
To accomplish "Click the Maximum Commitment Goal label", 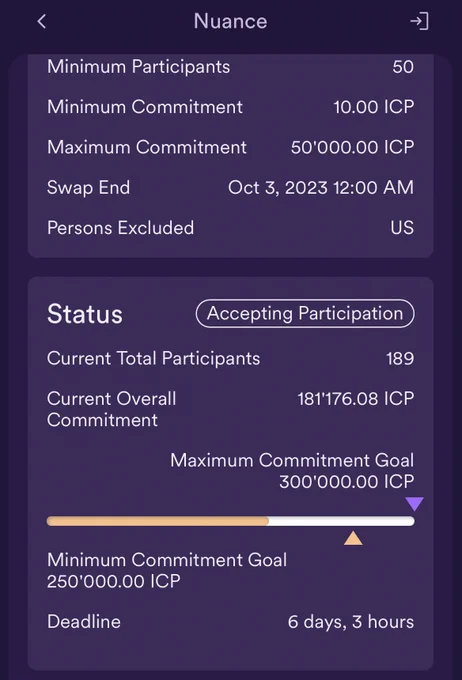I will coord(292,461).
